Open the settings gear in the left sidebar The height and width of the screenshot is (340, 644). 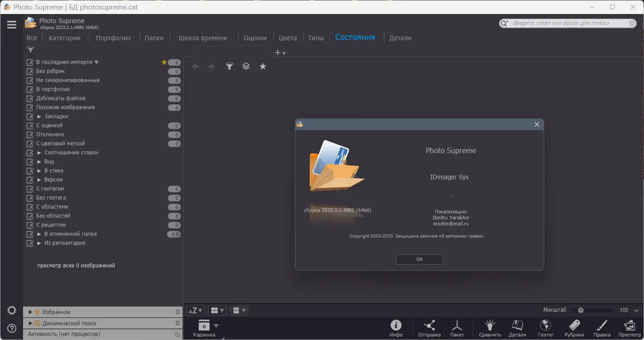point(11,310)
